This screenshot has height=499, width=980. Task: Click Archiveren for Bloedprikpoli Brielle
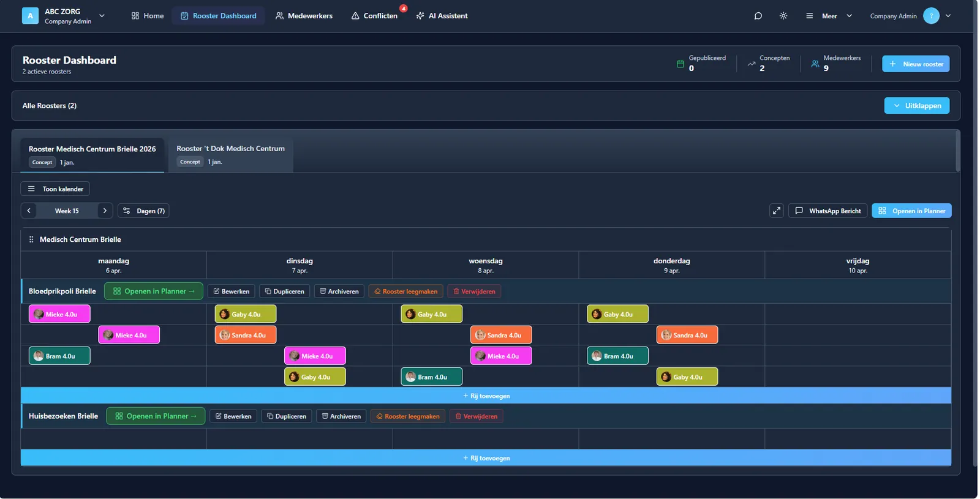click(x=339, y=291)
